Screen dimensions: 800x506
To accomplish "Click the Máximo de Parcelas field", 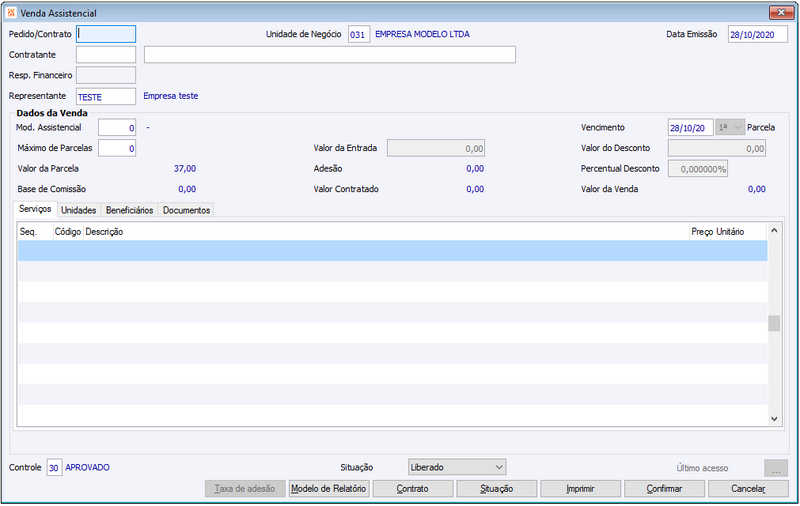I will pyautogui.click(x=117, y=148).
